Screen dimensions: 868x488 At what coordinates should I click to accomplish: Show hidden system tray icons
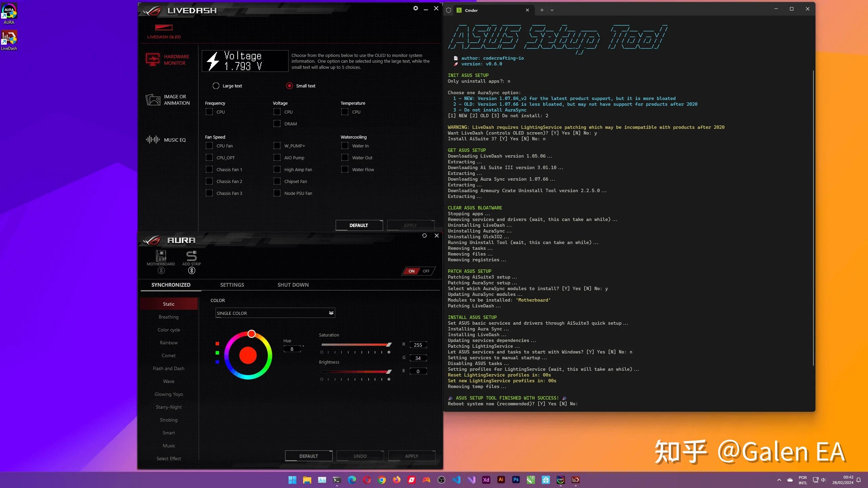779,480
